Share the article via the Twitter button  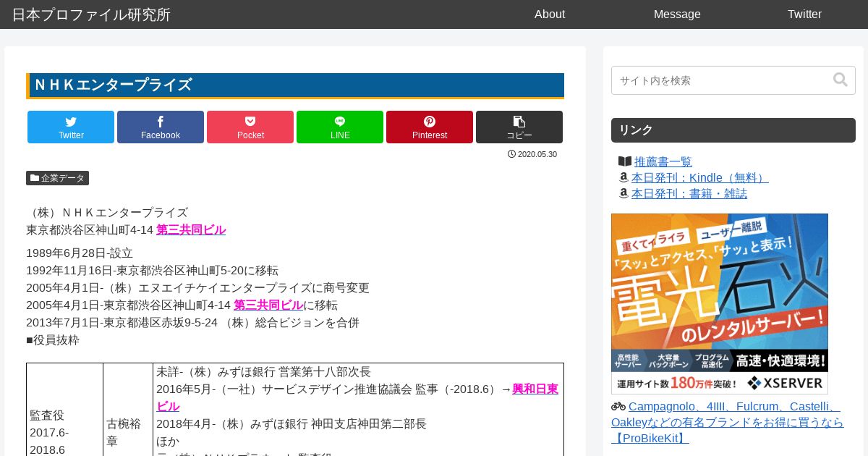coord(71,127)
